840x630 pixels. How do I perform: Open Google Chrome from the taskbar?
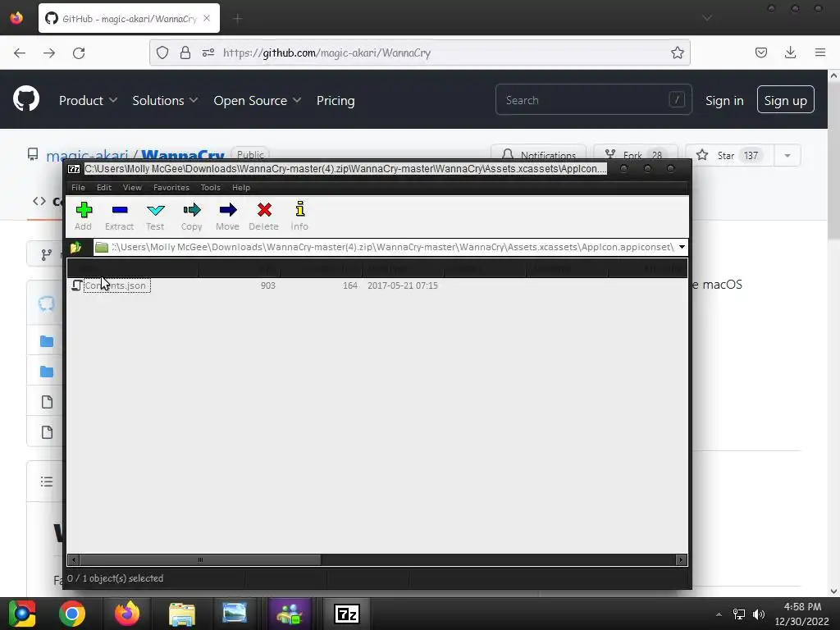coord(72,614)
